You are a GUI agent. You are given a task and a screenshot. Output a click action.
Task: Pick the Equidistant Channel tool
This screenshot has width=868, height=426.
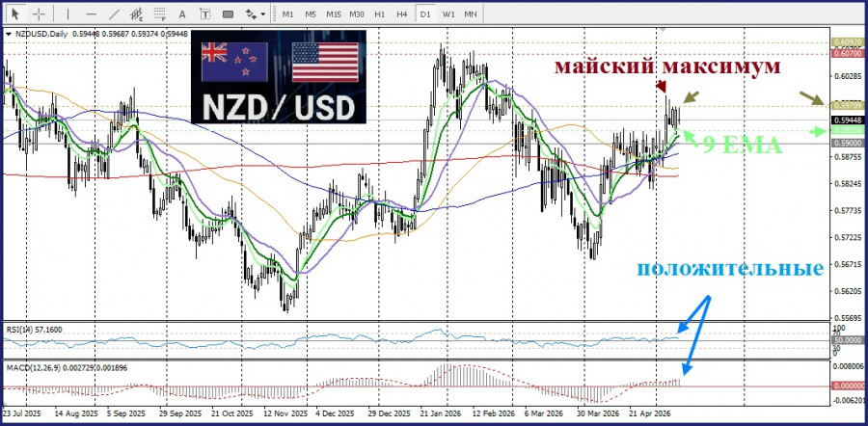pos(137,13)
